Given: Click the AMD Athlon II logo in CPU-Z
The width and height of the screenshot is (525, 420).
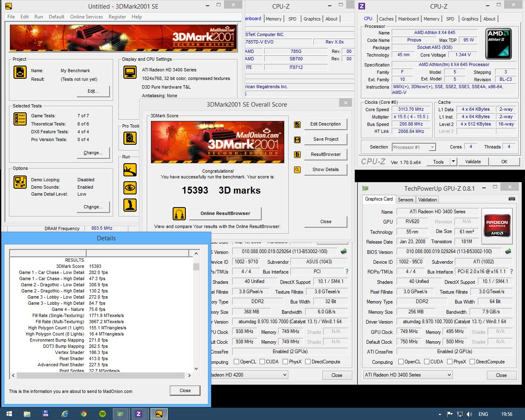Looking at the screenshot, I should 498,44.
